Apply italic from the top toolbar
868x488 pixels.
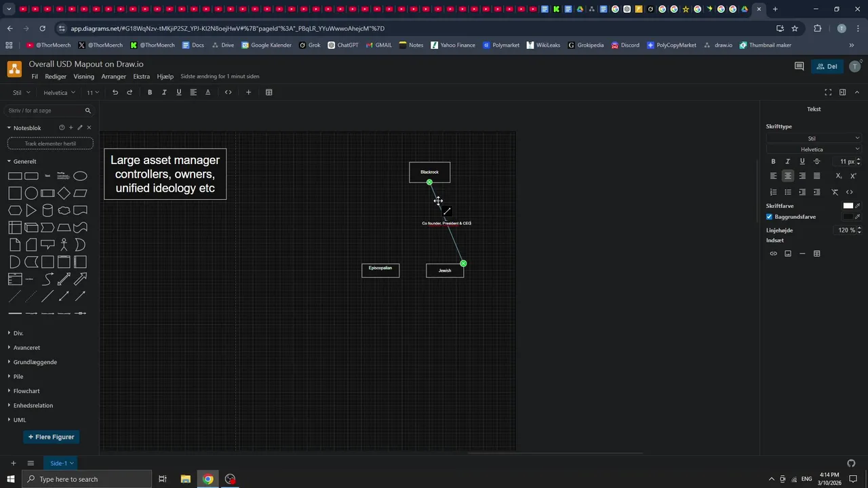point(164,92)
